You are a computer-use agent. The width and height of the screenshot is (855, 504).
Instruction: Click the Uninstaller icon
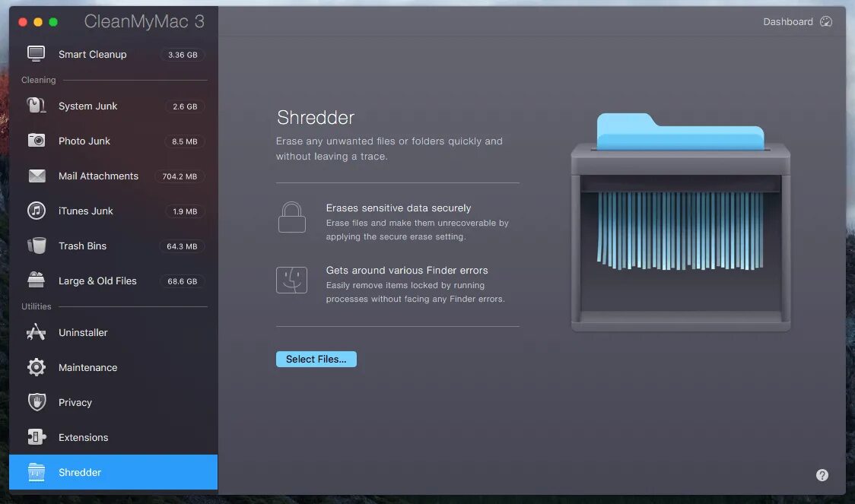(x=37, y=332)
